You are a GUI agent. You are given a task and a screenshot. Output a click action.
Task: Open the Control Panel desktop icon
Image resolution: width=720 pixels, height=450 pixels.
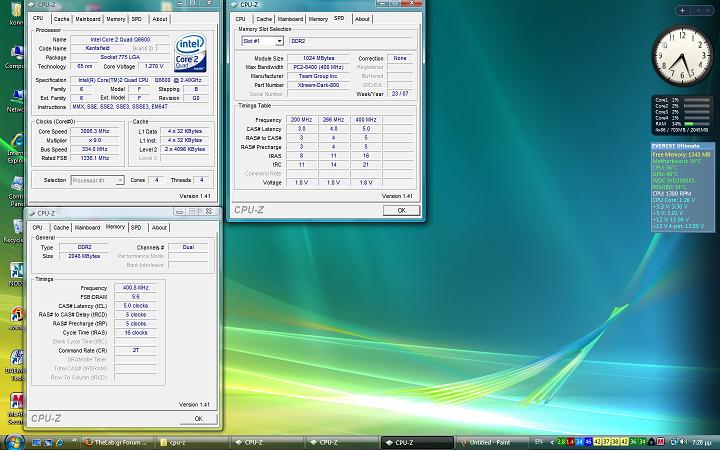[16, 191]
